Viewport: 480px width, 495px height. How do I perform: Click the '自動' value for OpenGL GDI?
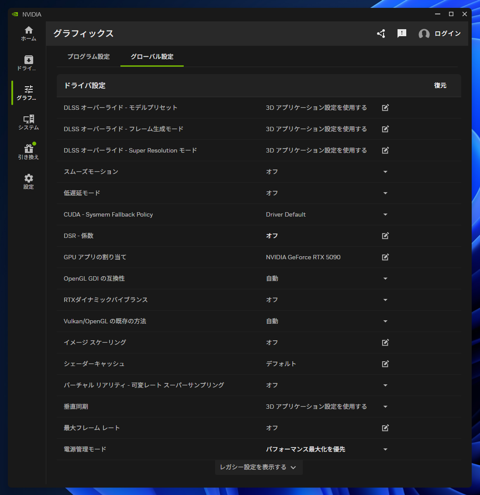click(x=272, y=278)
